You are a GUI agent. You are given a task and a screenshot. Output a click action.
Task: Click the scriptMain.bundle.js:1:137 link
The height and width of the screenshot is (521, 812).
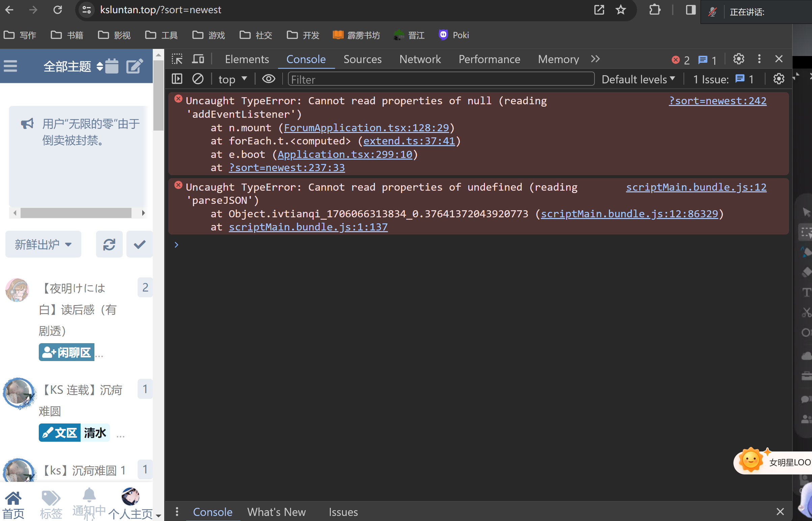pos(308,227)
